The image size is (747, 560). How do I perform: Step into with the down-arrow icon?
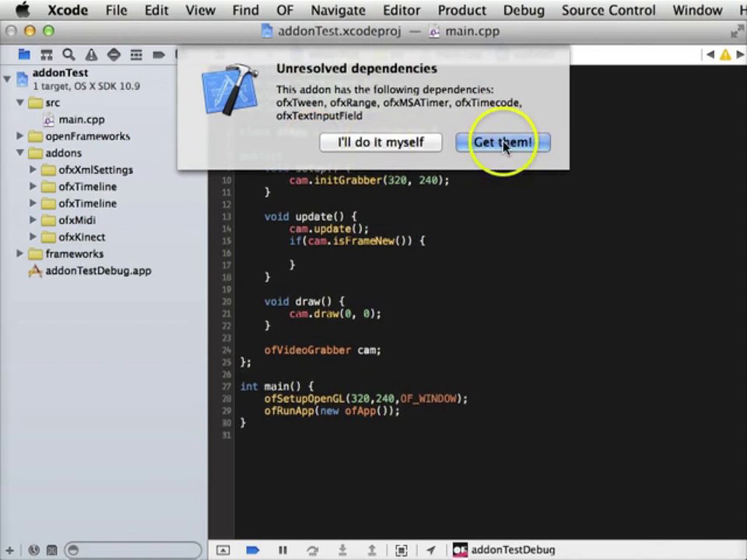342,551
